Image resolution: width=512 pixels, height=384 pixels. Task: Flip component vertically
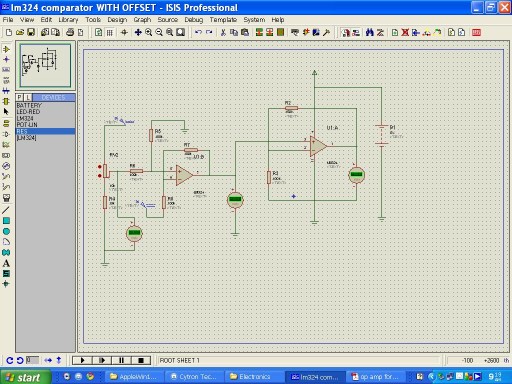click(59, 360)
